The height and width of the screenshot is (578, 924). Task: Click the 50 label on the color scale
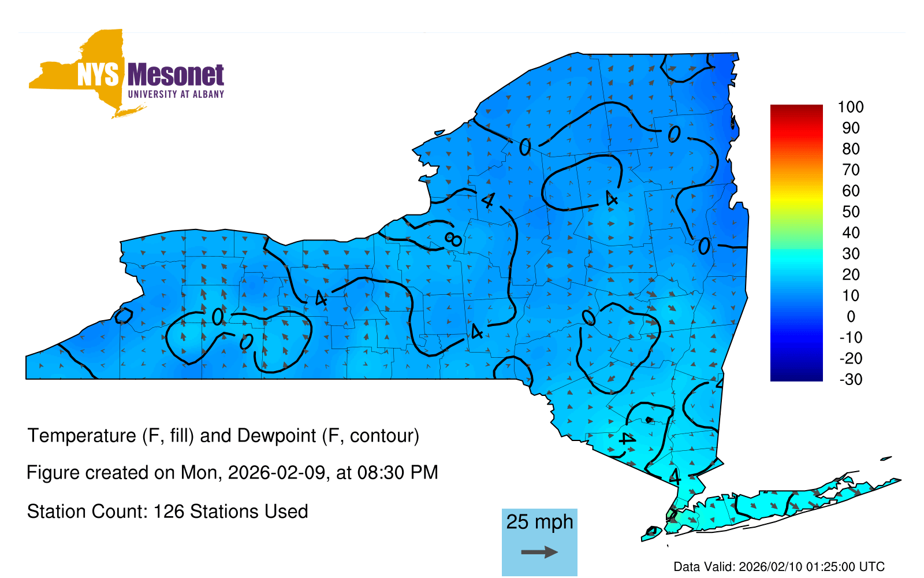(x=850, y=212)
